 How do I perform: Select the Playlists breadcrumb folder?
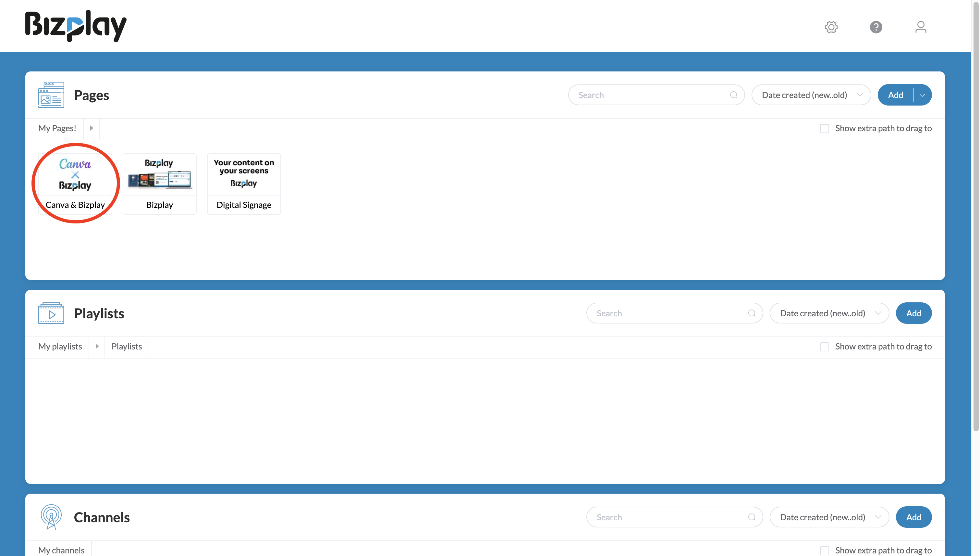tap(127, 347)
